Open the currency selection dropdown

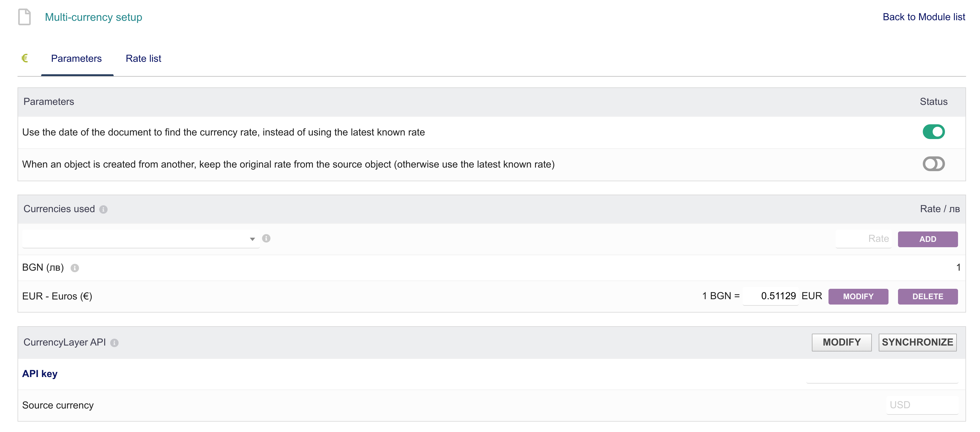pyautogui.click(x=141, y=239)
